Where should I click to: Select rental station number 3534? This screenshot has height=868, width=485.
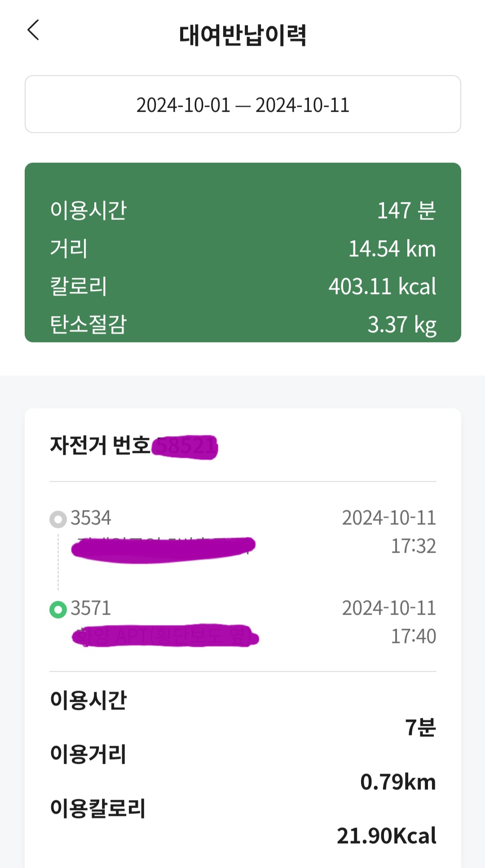(x=91, y=518)
